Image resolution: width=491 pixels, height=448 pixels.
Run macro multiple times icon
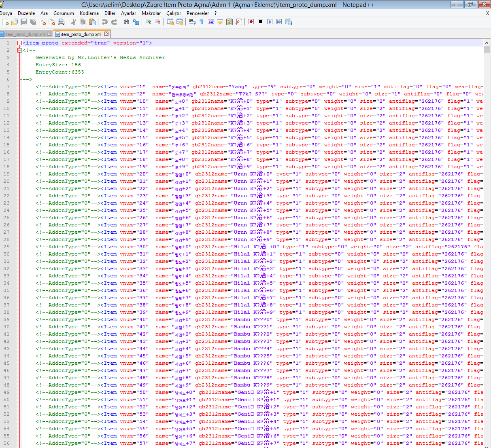tap(279, 22)
